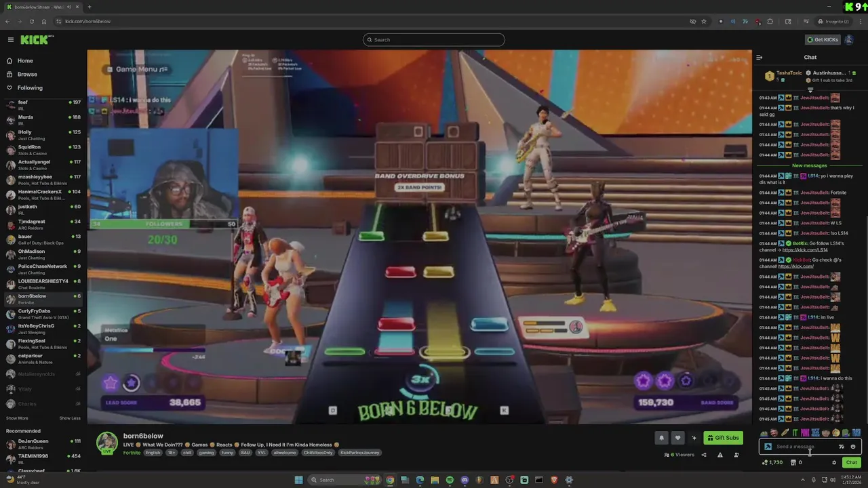Screen dimensions: 868x488
Task: Open the catparlour channel
Action: pyautogui.click(x=43, y=359)
